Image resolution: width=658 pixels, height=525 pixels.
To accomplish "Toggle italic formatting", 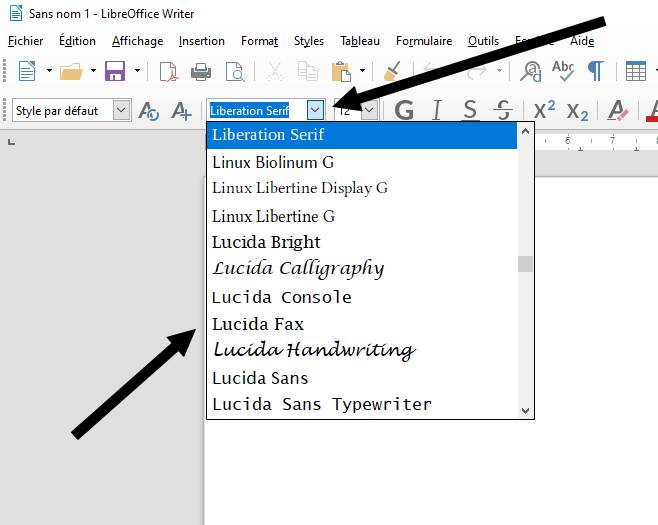I will (x=437, y=110).
